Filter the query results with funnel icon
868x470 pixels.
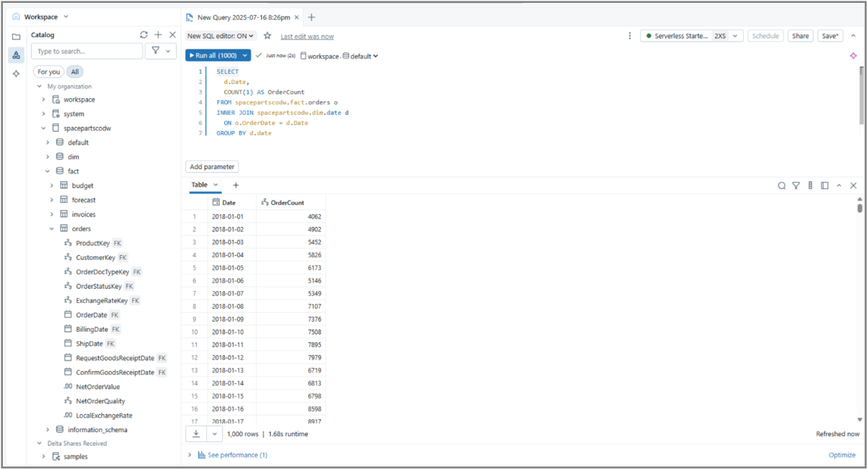pyautogui.click(x=796, y=185)
